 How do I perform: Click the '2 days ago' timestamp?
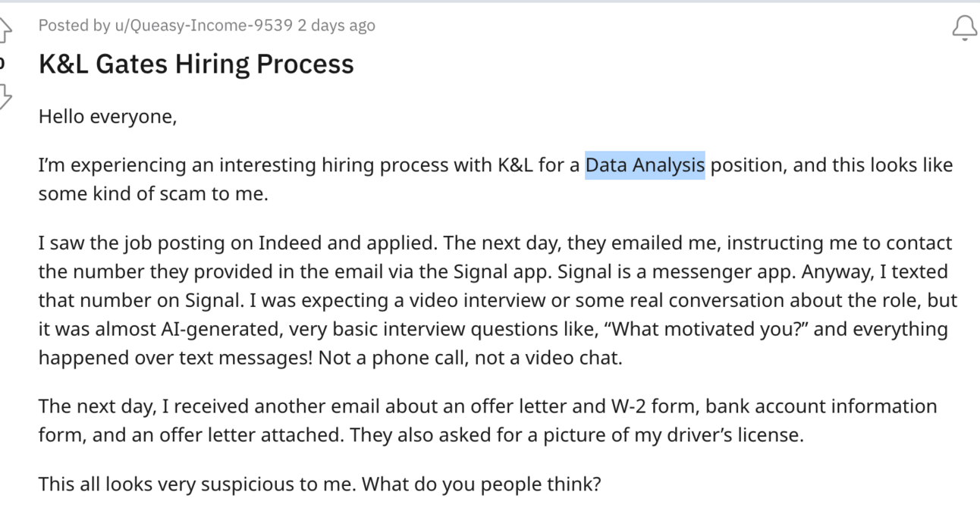(336, 26)
